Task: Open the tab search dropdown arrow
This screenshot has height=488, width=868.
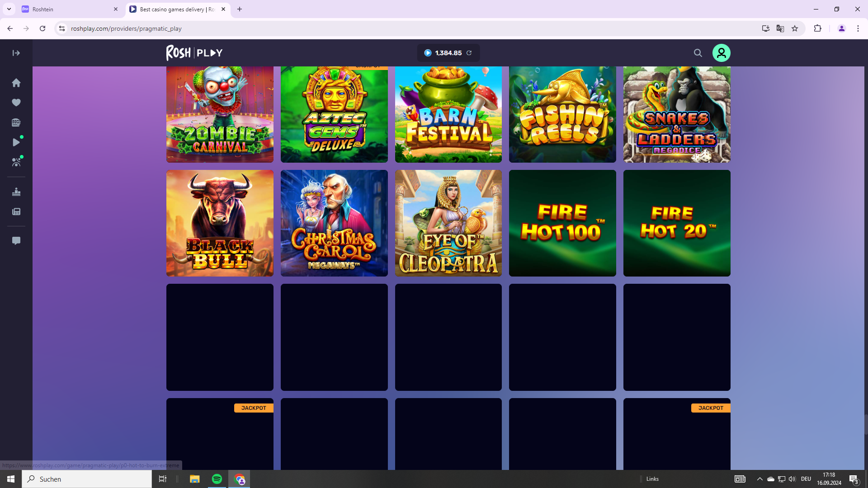Action: click(x=9, y=9)
